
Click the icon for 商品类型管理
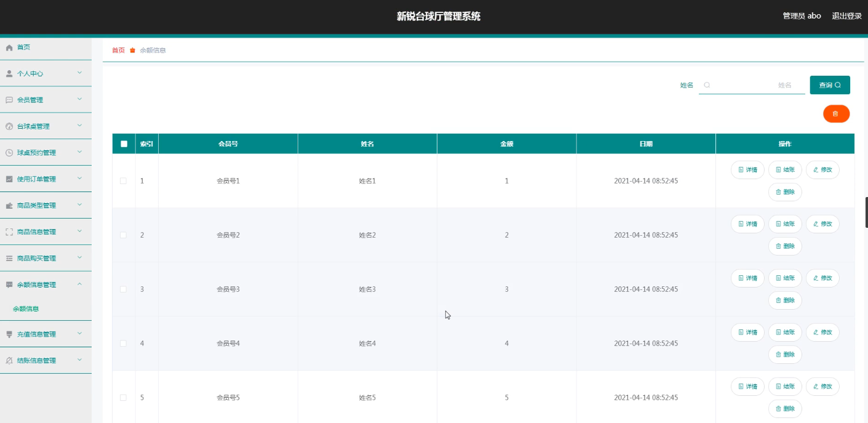tap(9, 206)
